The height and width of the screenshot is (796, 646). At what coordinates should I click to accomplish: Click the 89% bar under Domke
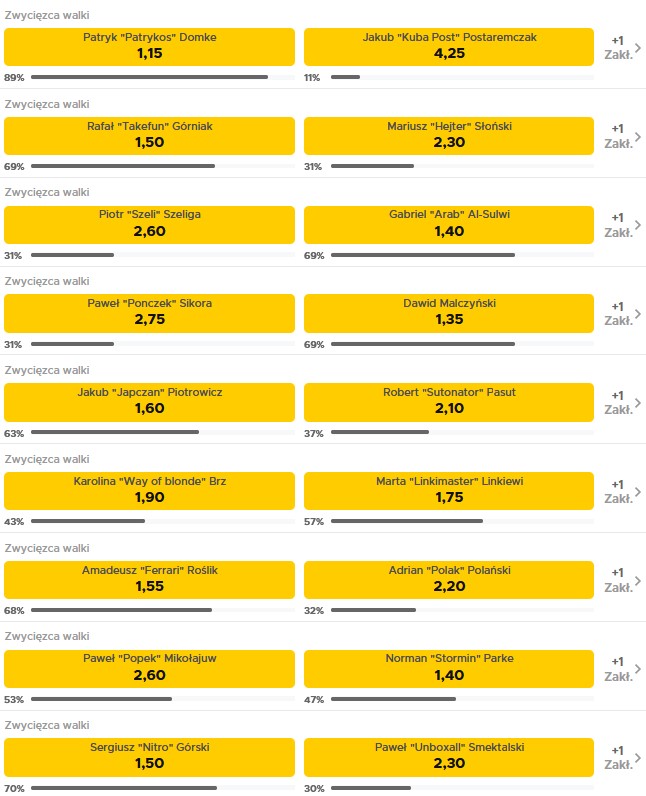[150, 77]
